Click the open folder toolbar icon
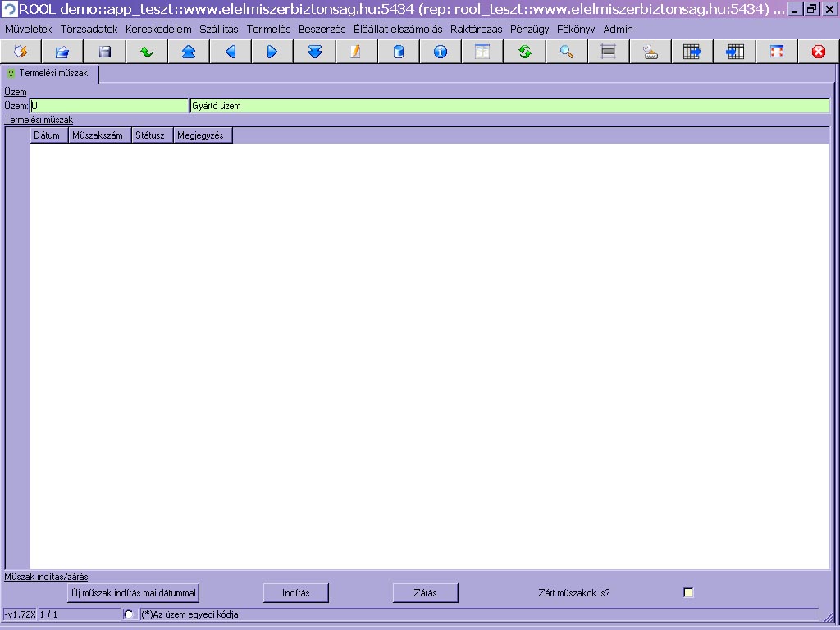This screenshot has width=840, height=630. pos(62,52)
